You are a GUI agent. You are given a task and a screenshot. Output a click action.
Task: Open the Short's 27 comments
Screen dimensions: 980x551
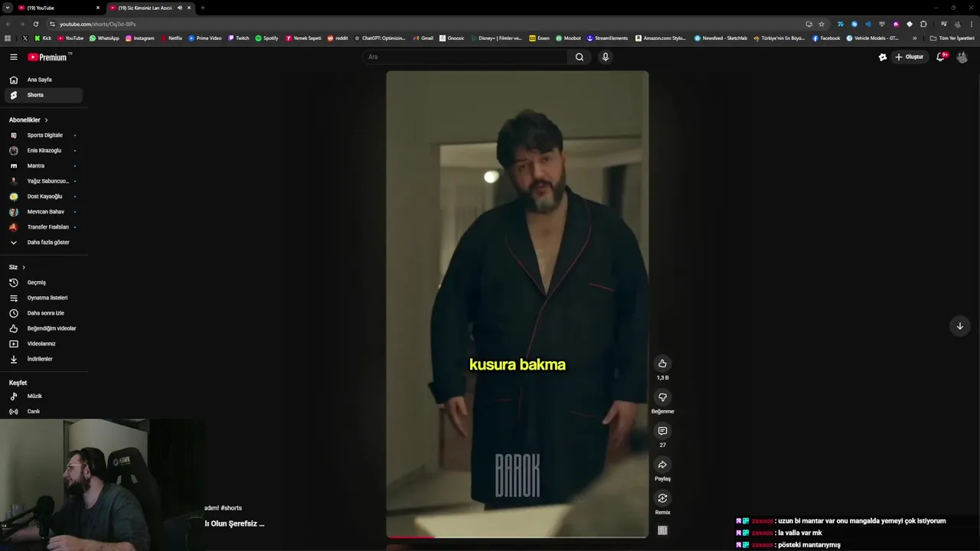pyautogui.click(x=662, y=431)
